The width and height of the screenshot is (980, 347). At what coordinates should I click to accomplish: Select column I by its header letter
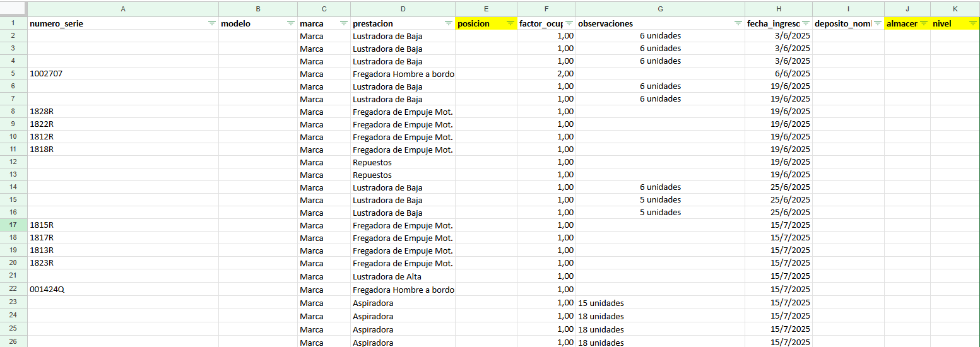848,9
